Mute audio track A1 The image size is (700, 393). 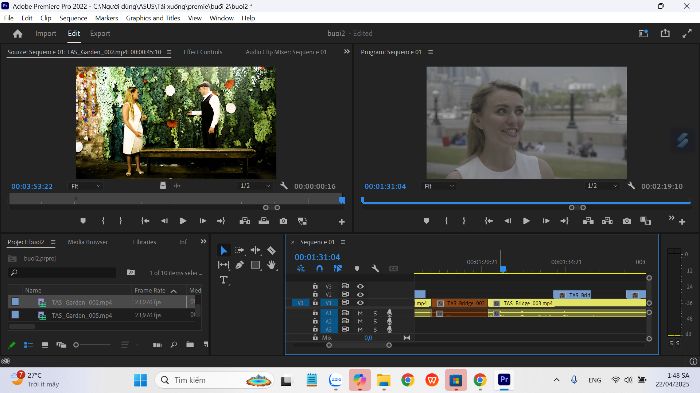360,313
